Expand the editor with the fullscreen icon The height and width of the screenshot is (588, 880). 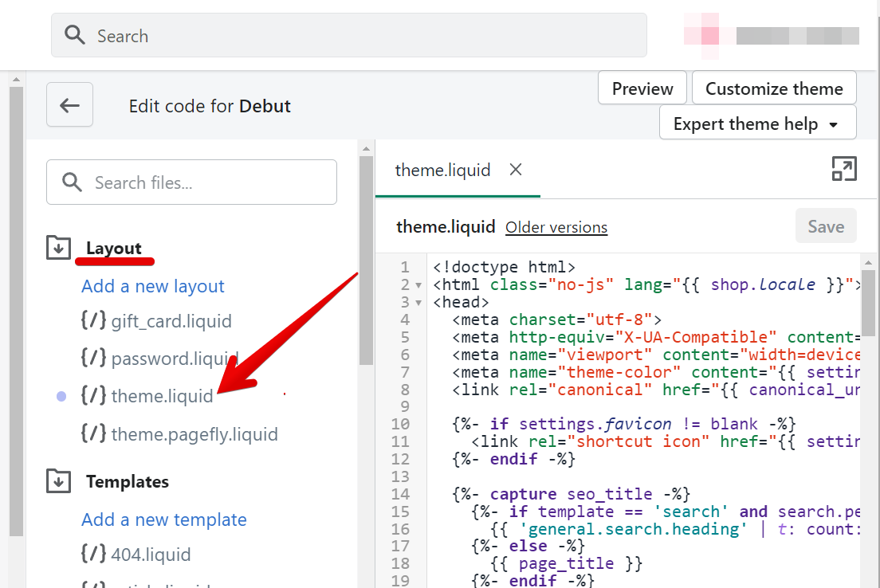click(x=844, y=169)
